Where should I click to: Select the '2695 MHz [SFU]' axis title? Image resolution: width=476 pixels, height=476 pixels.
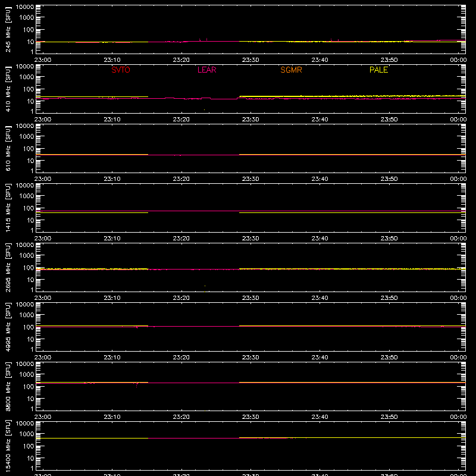coord(8,267)
